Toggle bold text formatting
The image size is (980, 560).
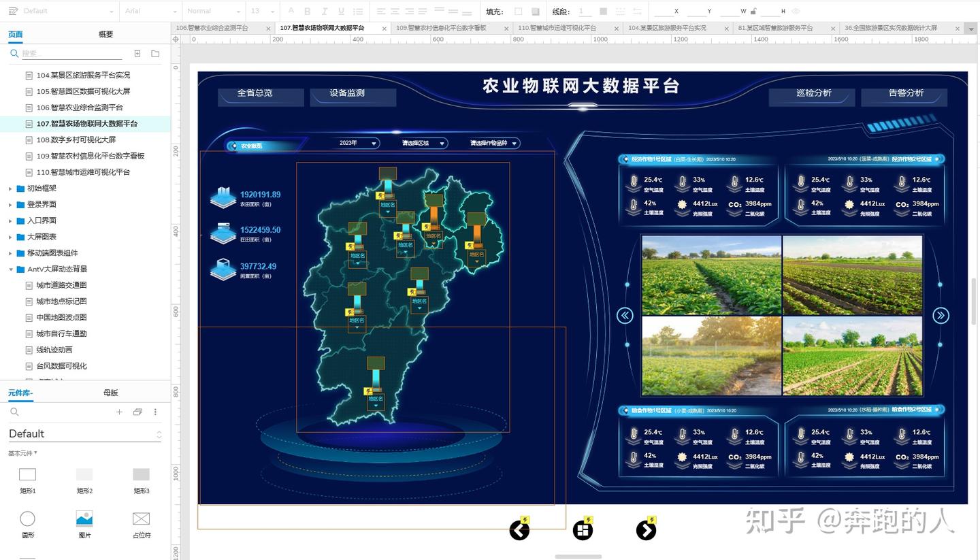pos(307,12)
